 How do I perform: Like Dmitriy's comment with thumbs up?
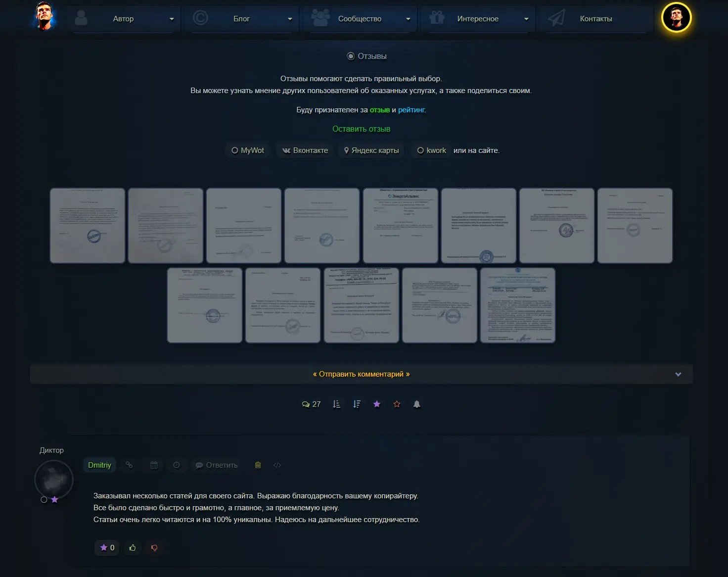(x=133, y=548)
